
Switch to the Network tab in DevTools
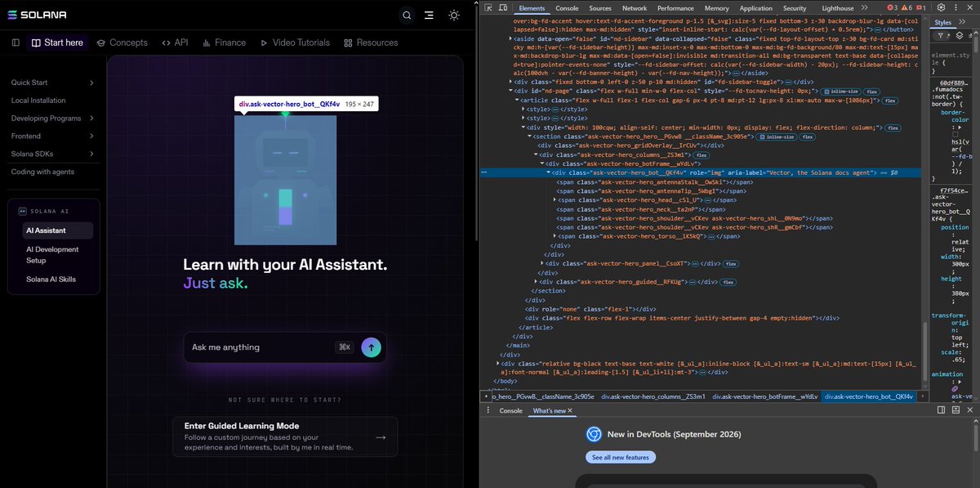pos(635,7)
